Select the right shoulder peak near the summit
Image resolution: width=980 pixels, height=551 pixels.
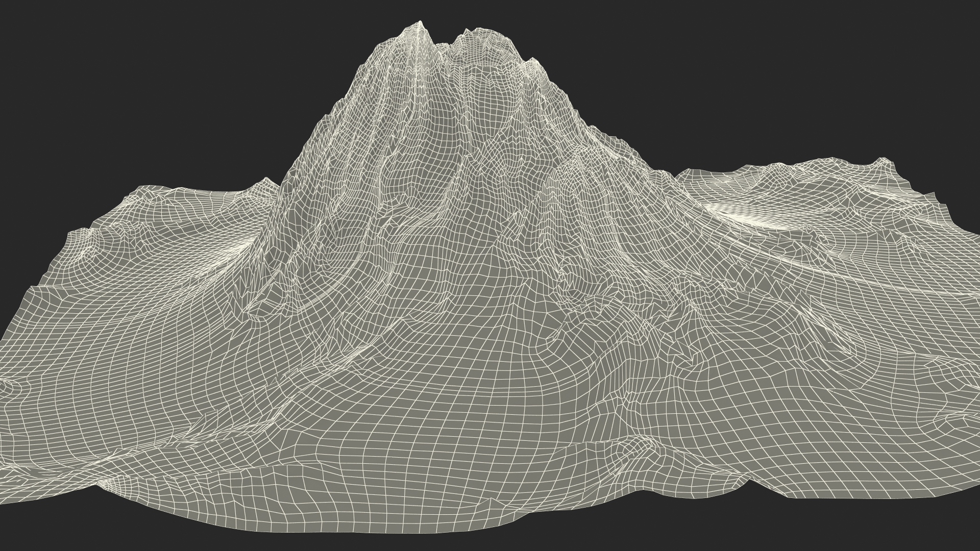533,61
